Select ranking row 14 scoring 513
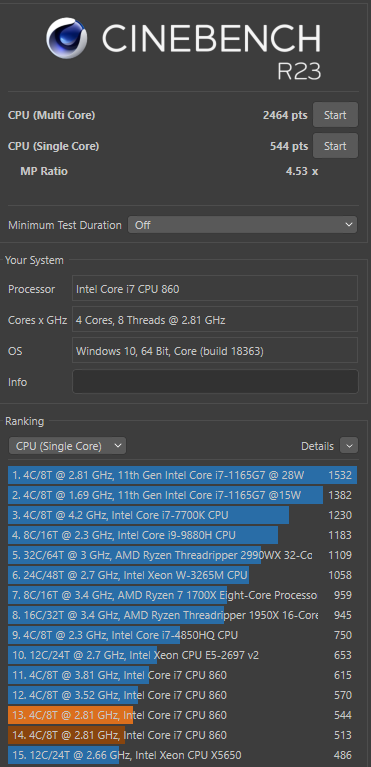This screenshot has width=371, height=767. point(183,735)
